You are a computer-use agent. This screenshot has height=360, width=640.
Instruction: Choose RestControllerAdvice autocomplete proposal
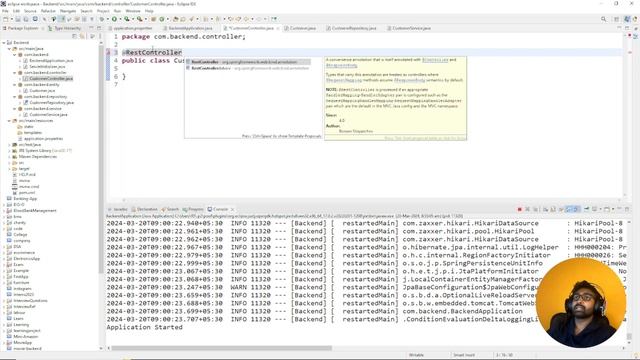[x=248, y=68]
